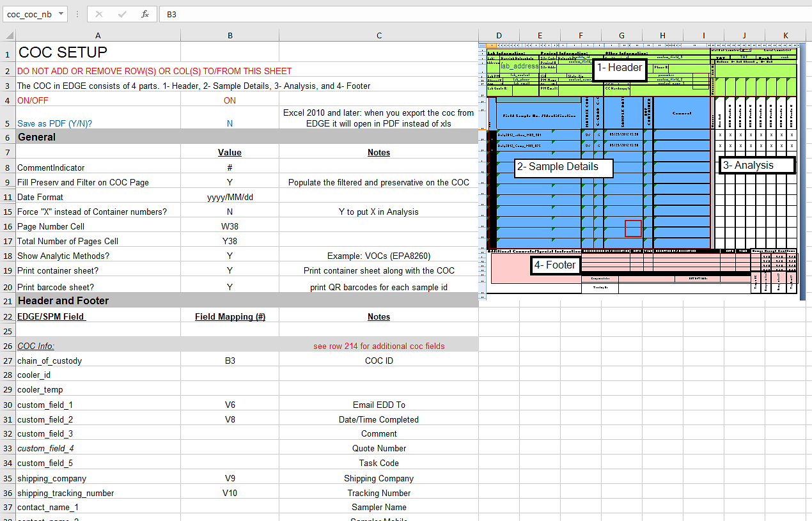812x521 pixels.
Task: Select the Save as PDF value N cell
Action: pos(230,123)
